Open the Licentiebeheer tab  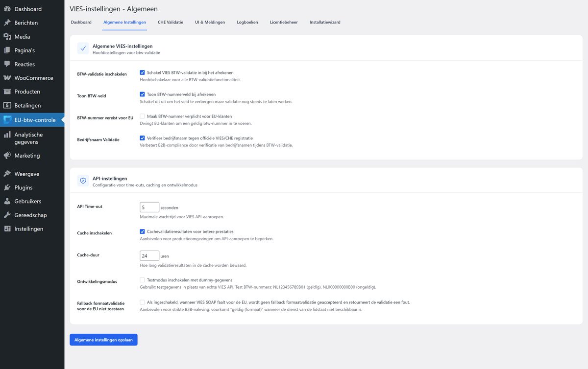(x=284, y=23)
